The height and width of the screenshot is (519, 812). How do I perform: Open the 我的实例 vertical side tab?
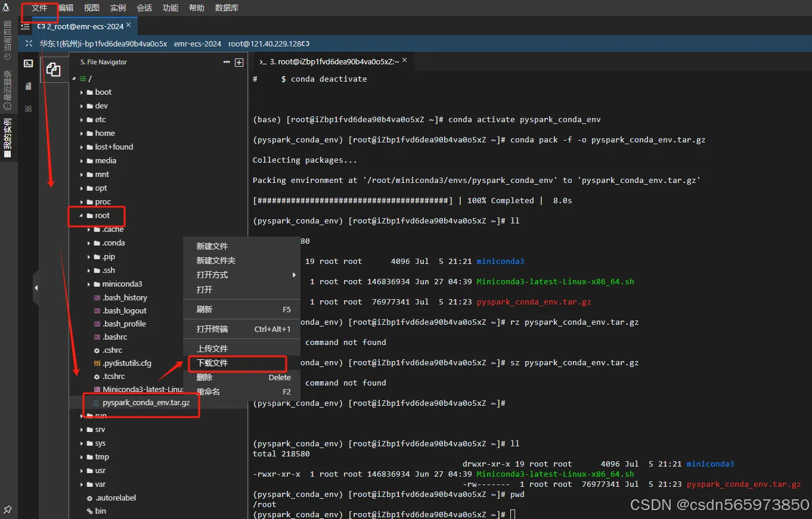[8, 137]
